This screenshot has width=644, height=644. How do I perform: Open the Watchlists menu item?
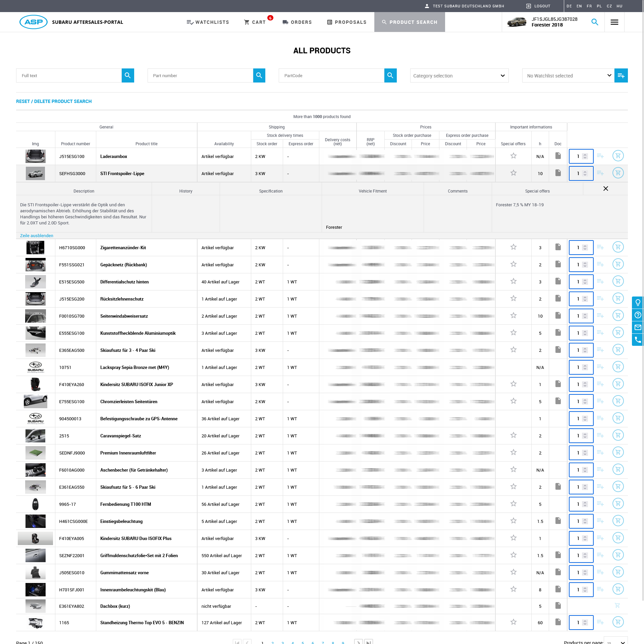[208, 22]
